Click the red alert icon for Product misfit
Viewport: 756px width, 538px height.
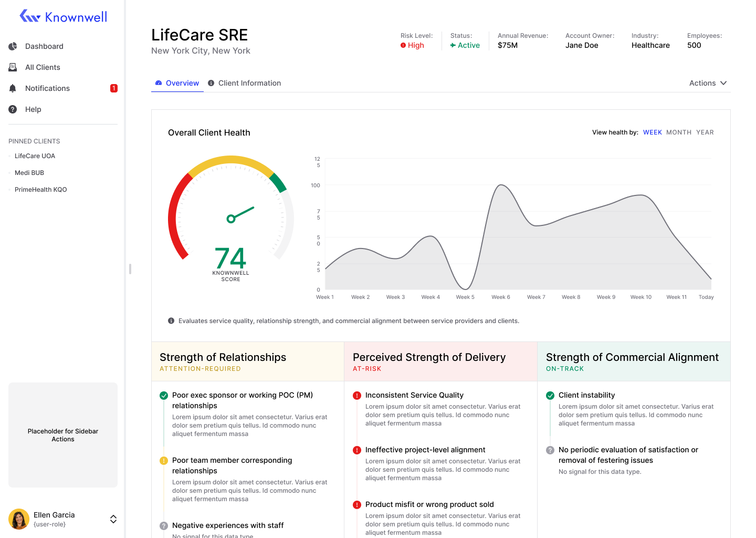pos(357,505)
